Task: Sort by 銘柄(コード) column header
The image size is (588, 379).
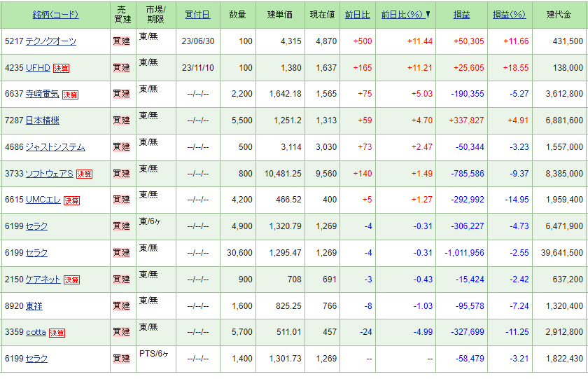Action: tap(55, 15)
